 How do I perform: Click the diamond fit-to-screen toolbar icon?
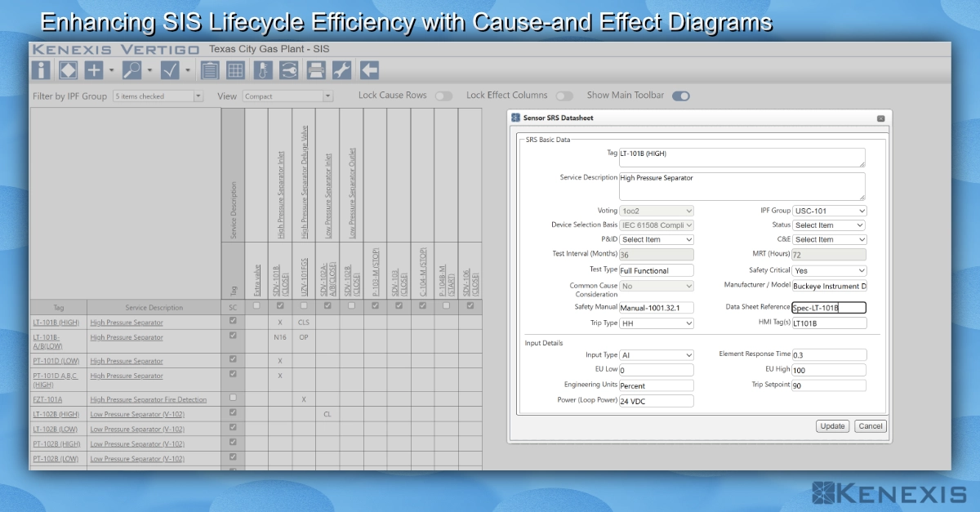tap(69, 70)
